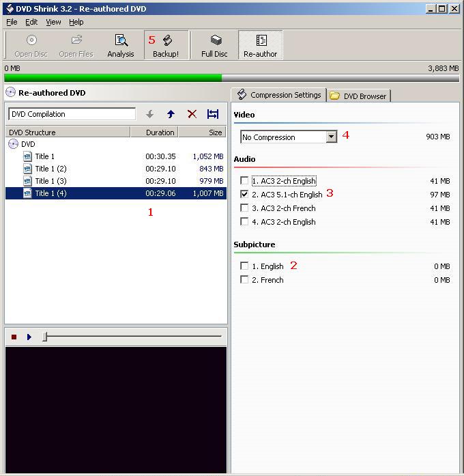Open the Edit menu
The width and height of the screenshot is (464, 476).
point(31,22)
